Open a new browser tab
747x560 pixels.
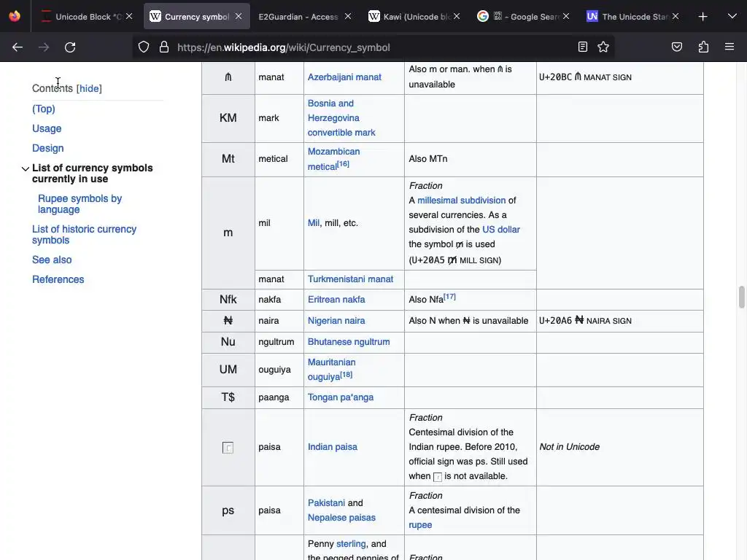click(x=703, y=16)
